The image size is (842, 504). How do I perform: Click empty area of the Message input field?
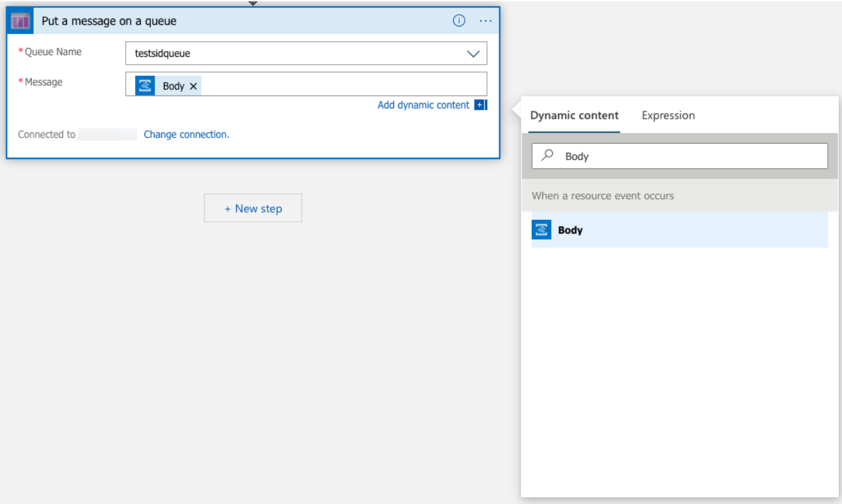342,84
